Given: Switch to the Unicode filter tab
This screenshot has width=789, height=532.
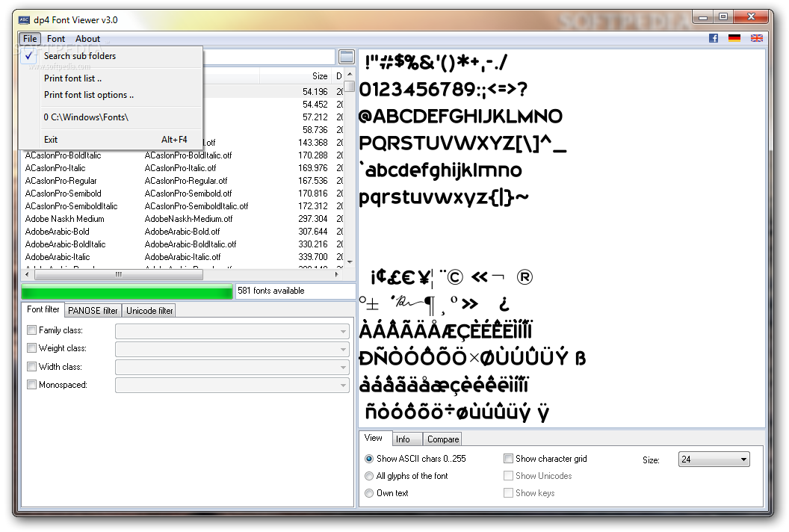Looking at the screenshot, I should 149,311.
